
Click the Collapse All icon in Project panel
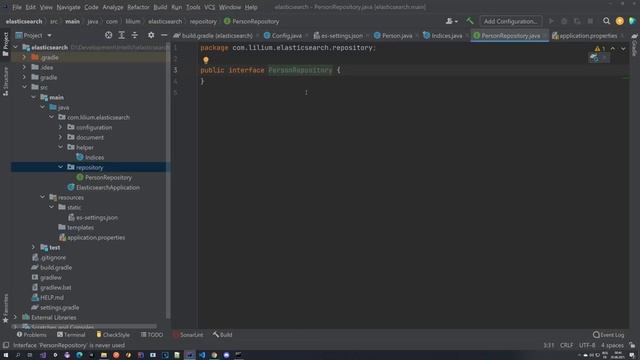point(135,36)
